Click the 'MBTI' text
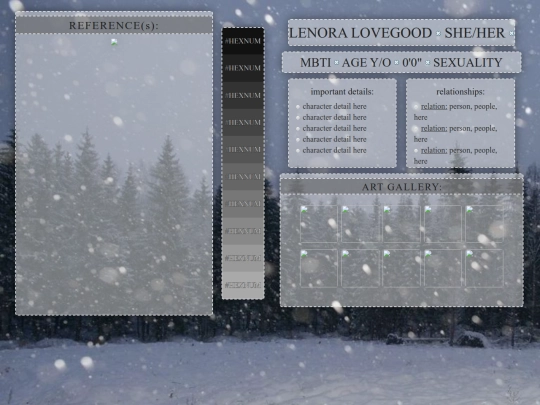The image size is (540, 405). click(x=315, y=63)
